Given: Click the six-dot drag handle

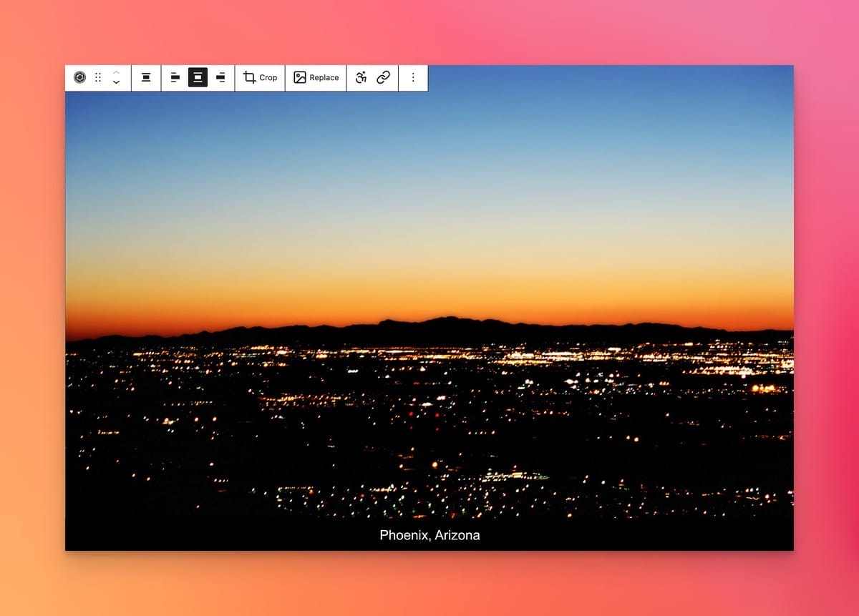Looking at the screenshot, I should pyautogui.click(x=98, y=77).
